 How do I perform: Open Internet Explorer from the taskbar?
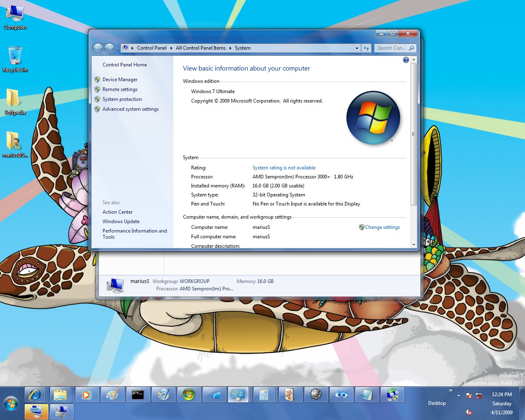coord(35,395)
